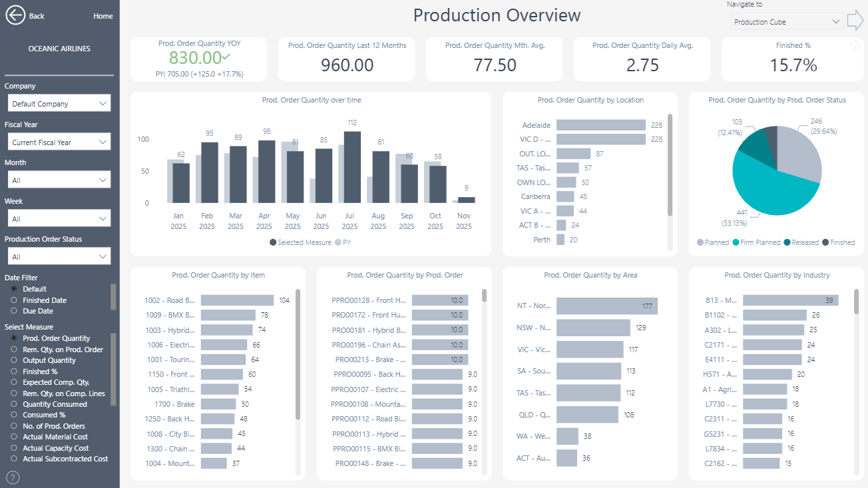Click the Selected Measure legend marker
This screenshot has width=868, height=488.
coord(273,242)
